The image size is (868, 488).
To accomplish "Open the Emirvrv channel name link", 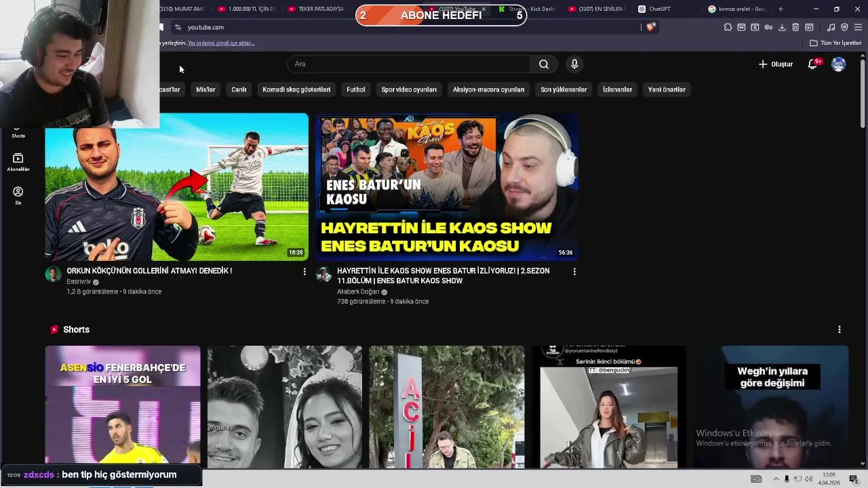I will coord(79,282).
